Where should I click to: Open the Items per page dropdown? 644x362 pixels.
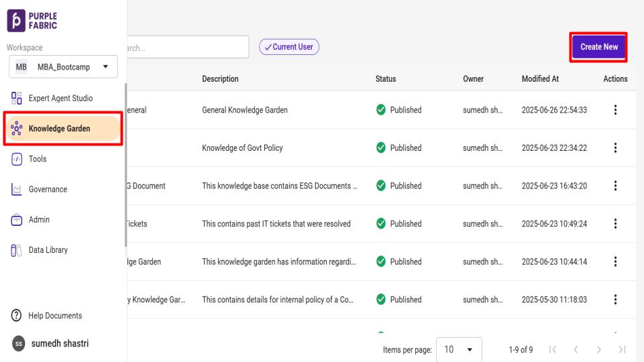point(459,350)
